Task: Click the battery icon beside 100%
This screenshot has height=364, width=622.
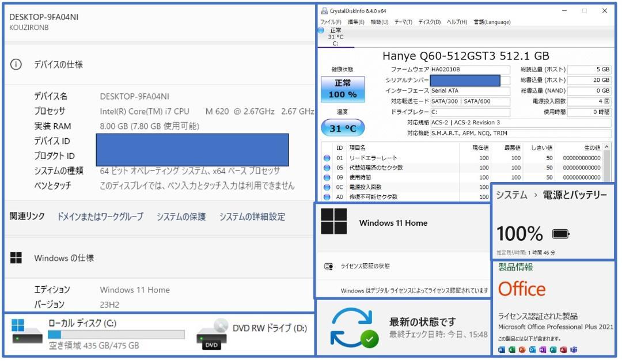Action: tap(560, 234)
